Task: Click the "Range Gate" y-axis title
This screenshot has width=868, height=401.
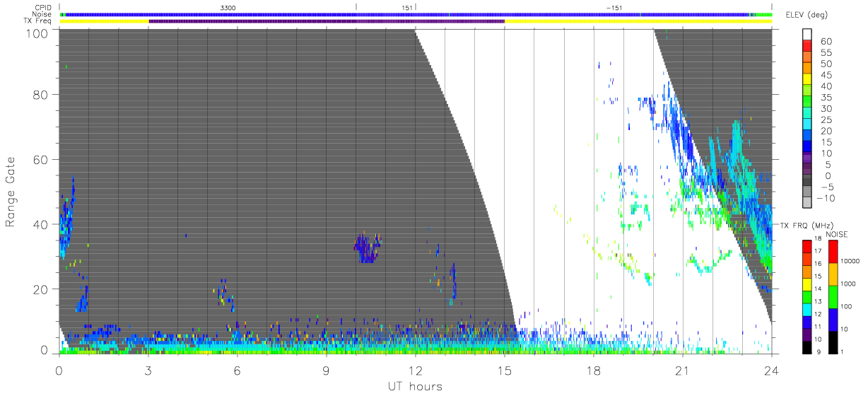Action: point(11,192)
